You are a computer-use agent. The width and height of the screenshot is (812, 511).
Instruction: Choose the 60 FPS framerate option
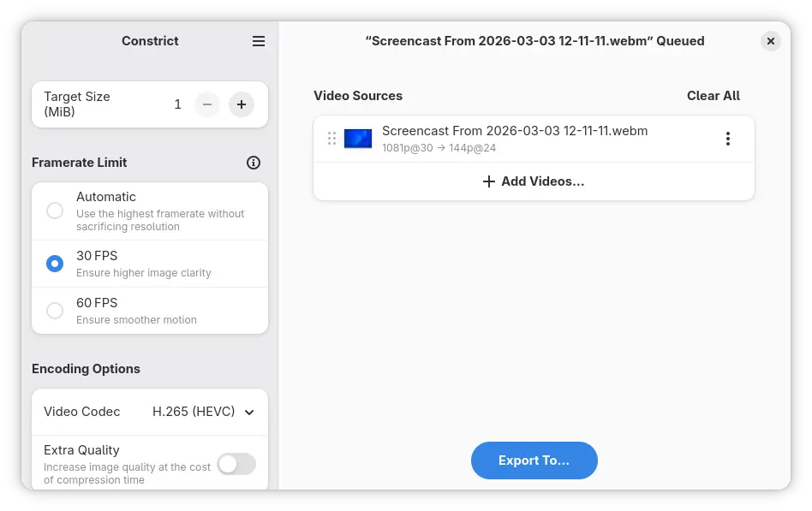(55, 311)
